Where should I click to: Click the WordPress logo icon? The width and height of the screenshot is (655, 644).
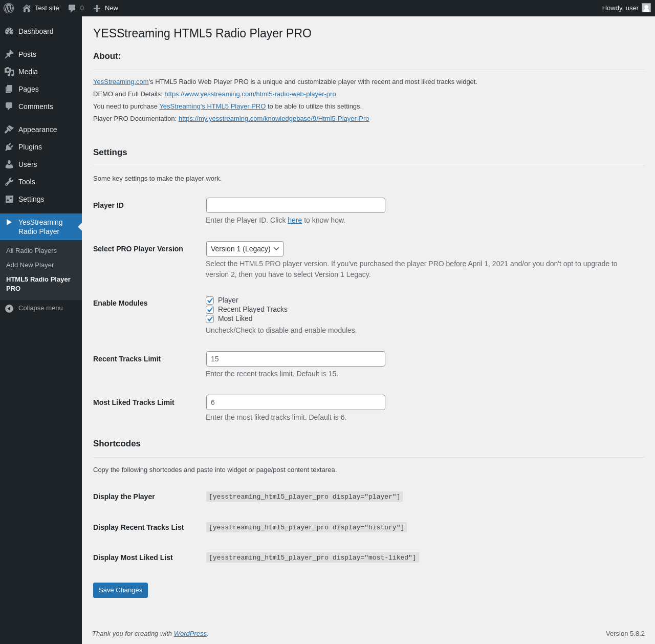click(x=9, y=8)
